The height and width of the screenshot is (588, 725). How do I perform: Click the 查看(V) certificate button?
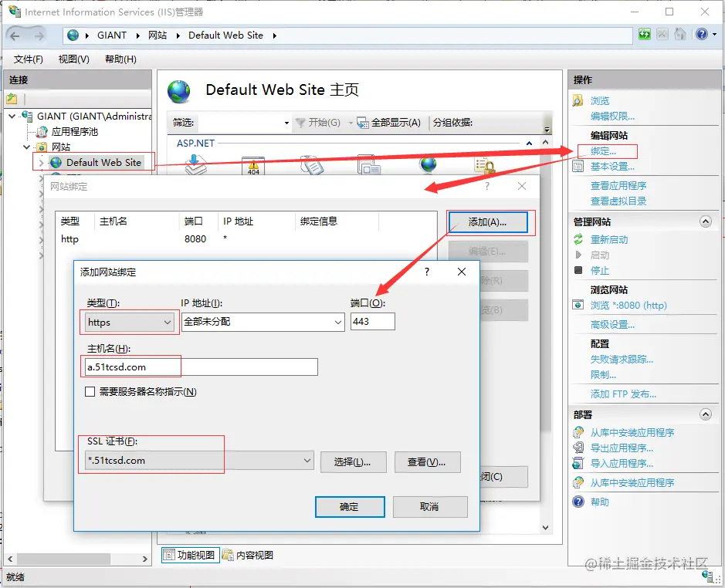point(427,462)
